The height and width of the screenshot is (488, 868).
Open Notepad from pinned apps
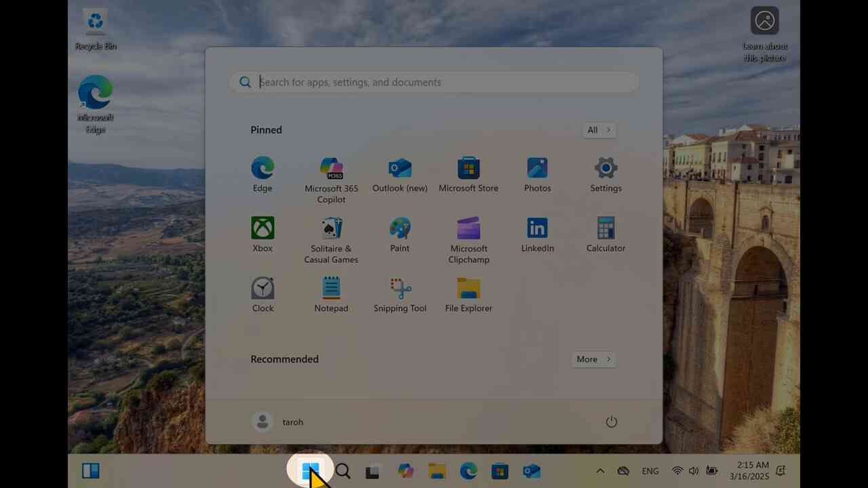tap(331, 295)
